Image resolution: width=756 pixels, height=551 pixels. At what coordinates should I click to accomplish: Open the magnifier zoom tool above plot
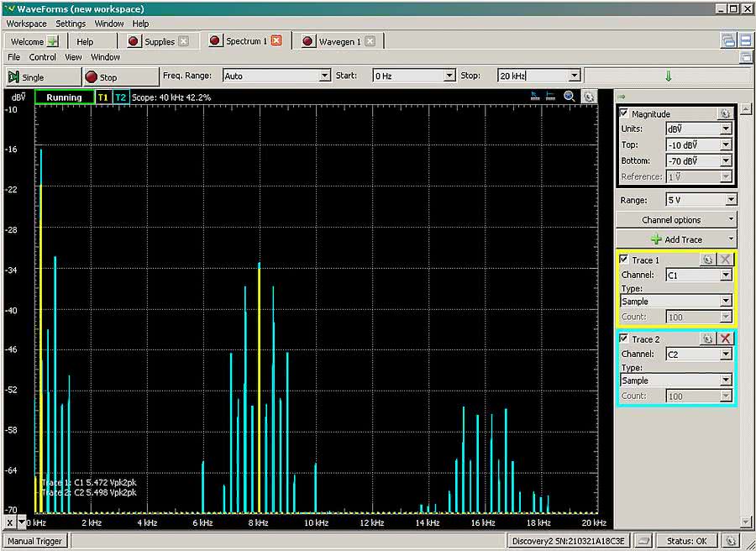coord(570,97)
